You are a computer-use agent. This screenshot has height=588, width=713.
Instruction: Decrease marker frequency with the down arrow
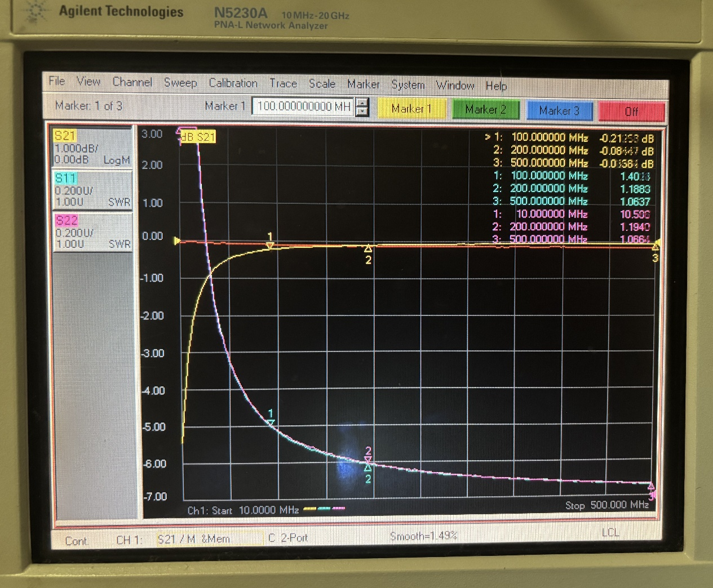362,112
